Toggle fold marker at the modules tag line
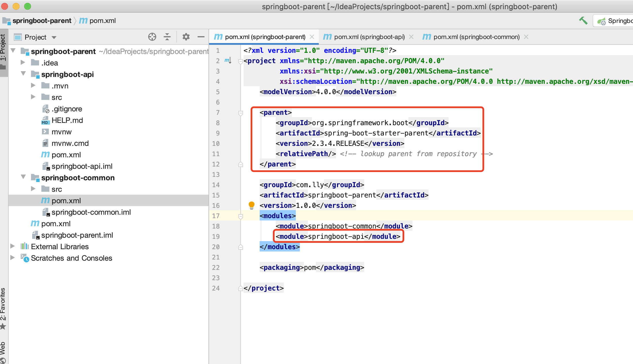The width and height of the screenshot is (633, 364). click(241, 216)
